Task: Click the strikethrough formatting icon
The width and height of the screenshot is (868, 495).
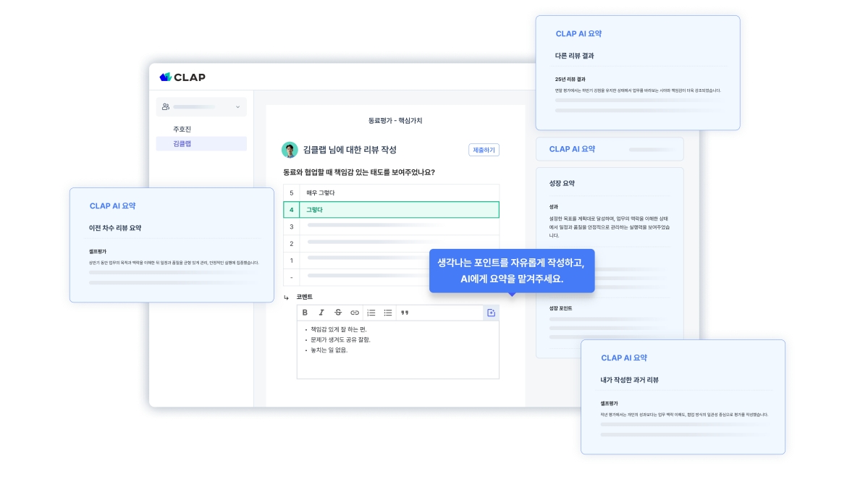Action: click(x=338, y=313)
